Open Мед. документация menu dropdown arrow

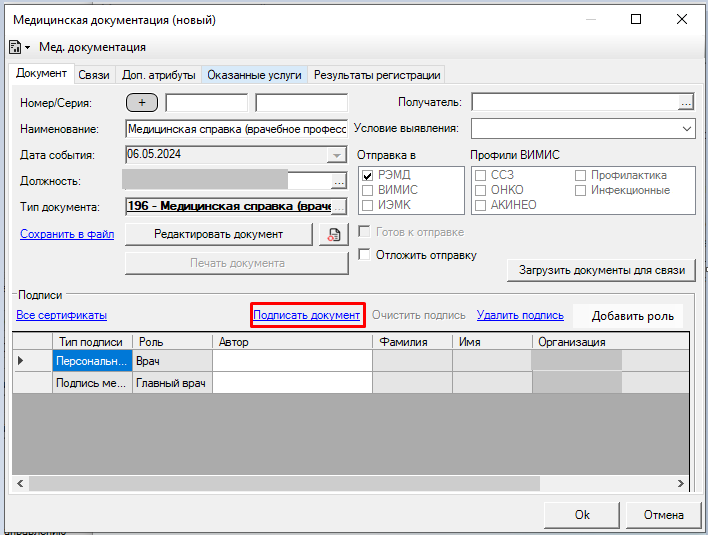(x=28, y=48)
